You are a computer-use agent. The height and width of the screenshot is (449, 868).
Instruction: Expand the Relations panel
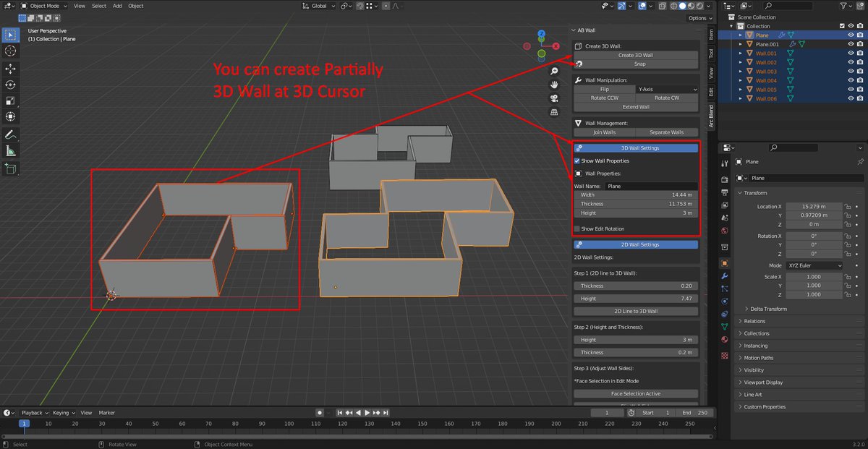[x=754, y=321]
